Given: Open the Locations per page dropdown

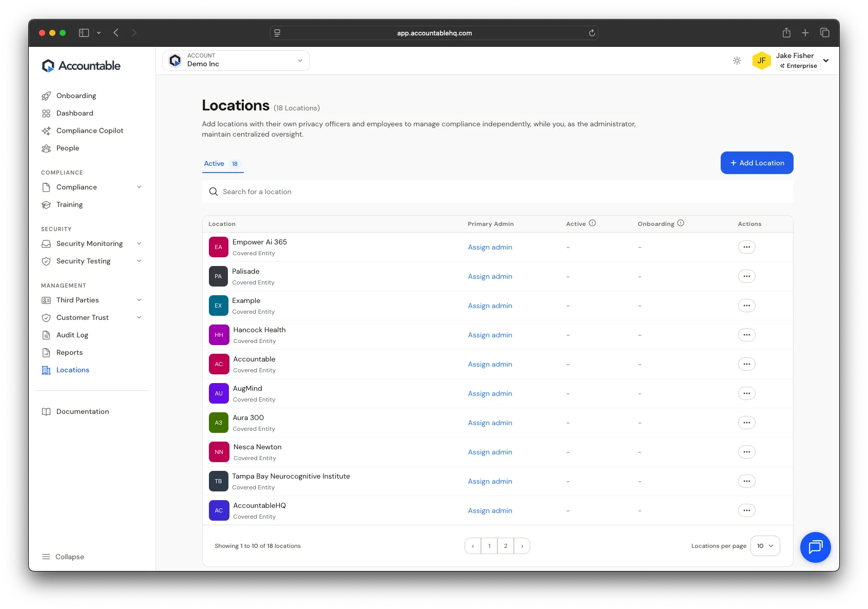Looking at the screenshot, I should (765, 546).
